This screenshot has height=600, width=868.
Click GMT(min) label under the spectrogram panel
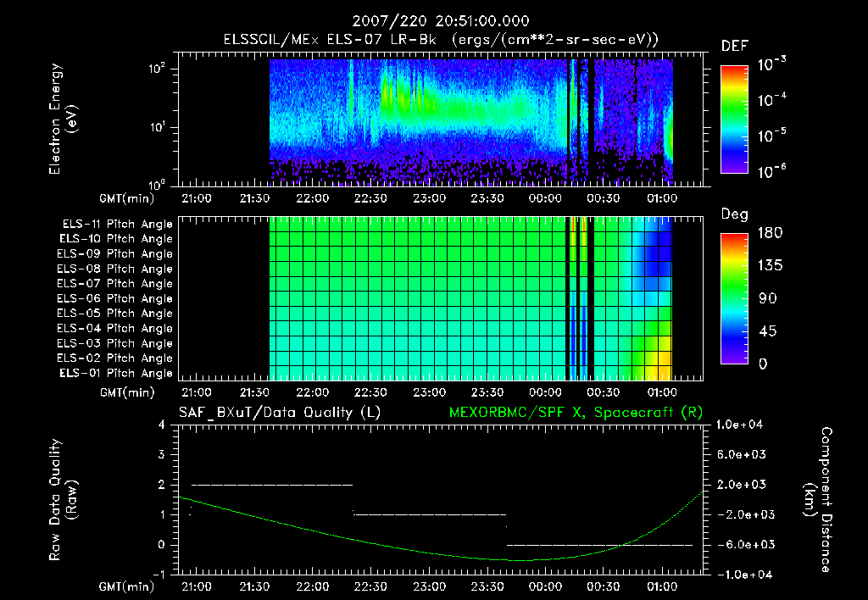tap(127, 198)
